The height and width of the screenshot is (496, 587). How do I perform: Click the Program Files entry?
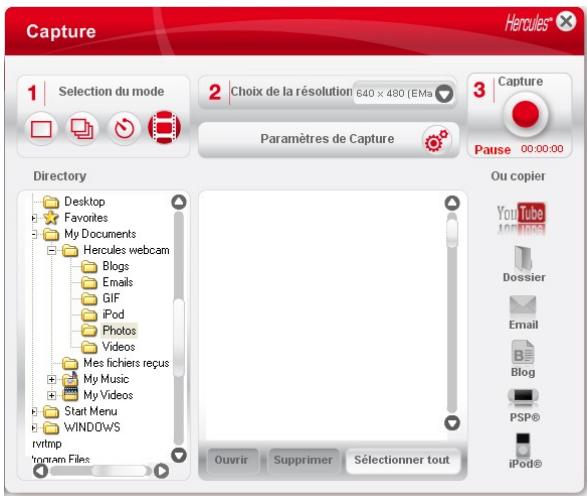[x=61, y=459]
